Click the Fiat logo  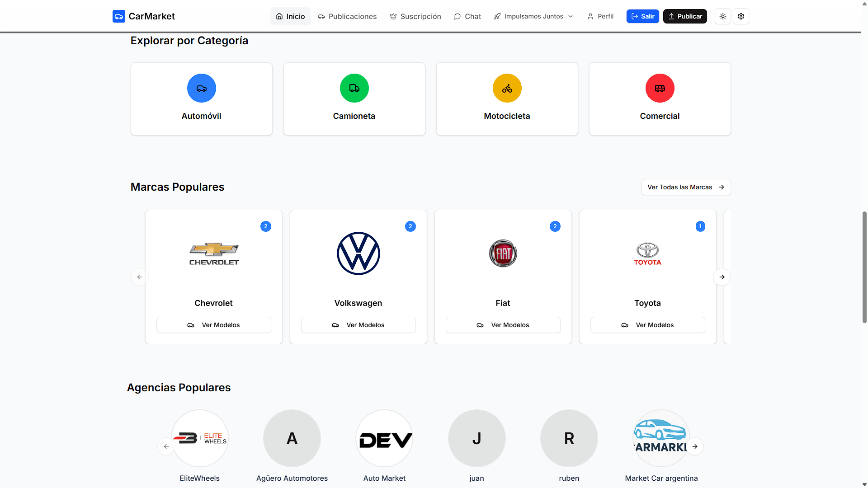[503, 253]
